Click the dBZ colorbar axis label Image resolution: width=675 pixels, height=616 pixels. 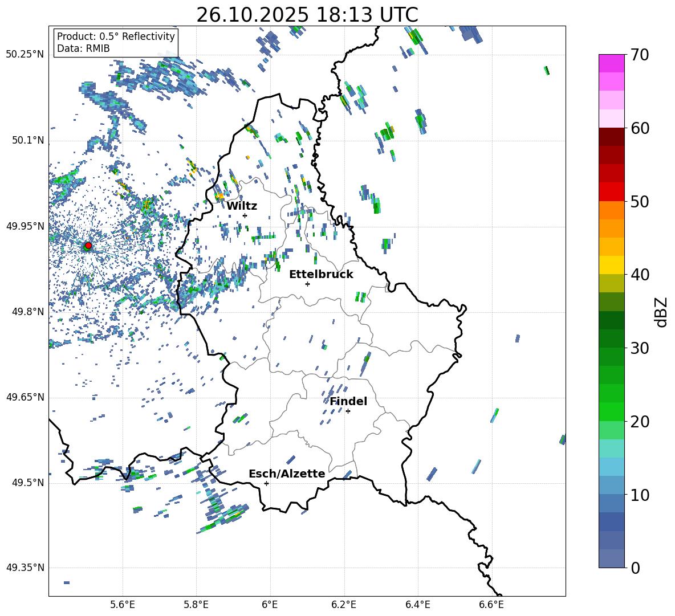[661, 312]
